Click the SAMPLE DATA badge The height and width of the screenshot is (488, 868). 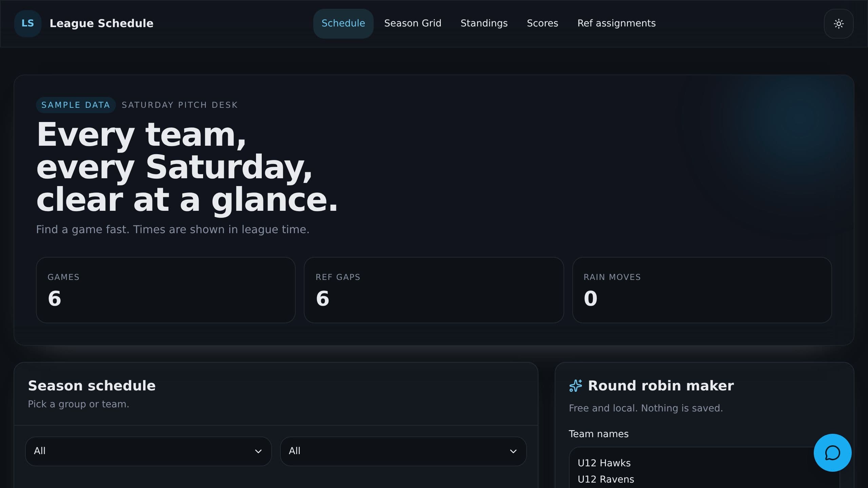coord(76,105)
